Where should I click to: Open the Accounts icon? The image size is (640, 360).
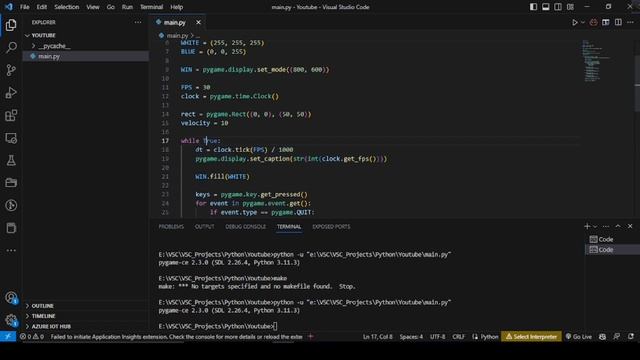point(11,298)
